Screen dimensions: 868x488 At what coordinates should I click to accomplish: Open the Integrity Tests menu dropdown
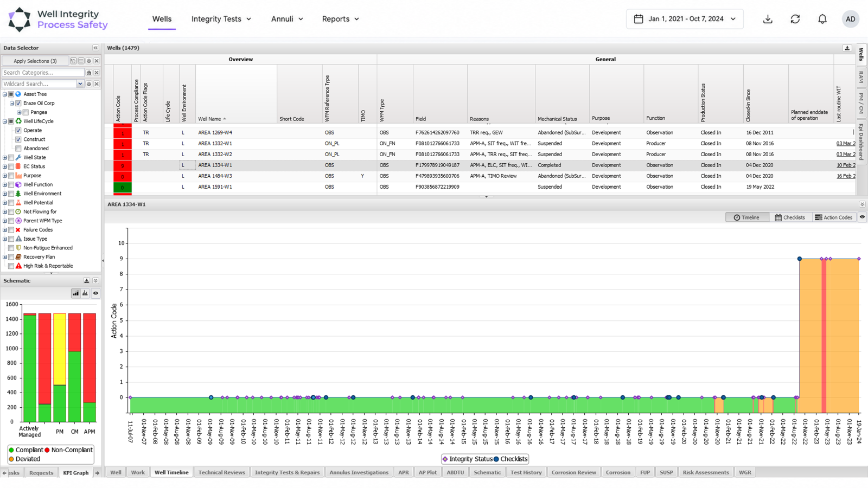pyautogui.click(x=221, y=19)
